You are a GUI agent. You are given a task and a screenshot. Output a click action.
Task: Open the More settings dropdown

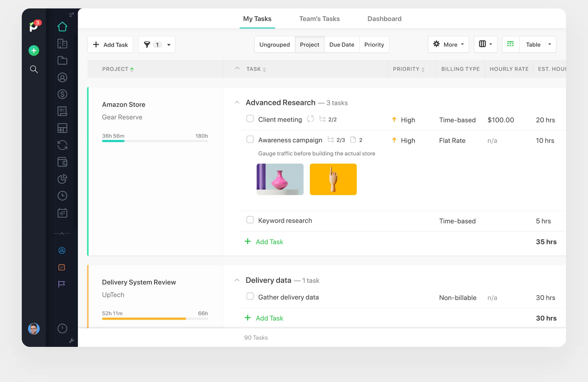448,44
